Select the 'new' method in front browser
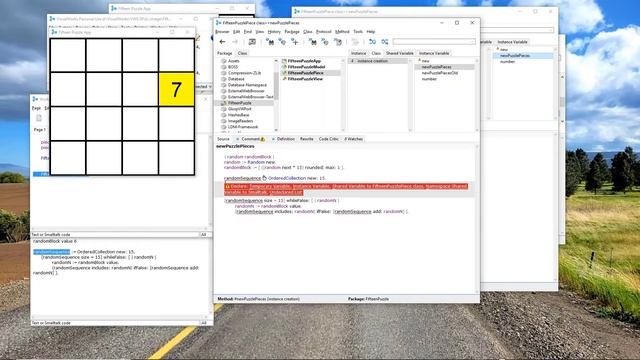The height and width of the screenshot is (360, 640). click(425, 61)
